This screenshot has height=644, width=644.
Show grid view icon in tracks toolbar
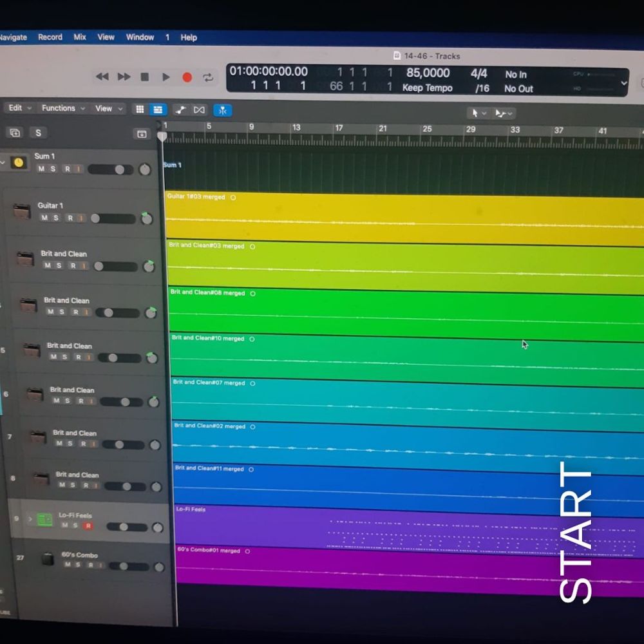[x=140, y=109]
